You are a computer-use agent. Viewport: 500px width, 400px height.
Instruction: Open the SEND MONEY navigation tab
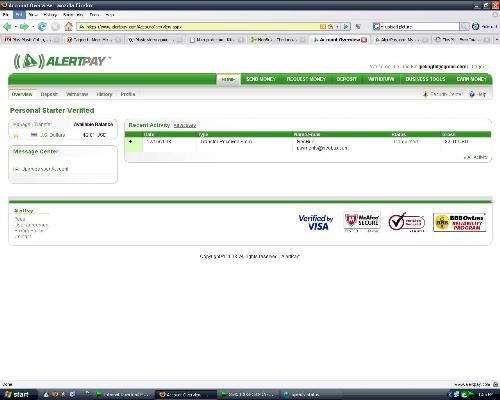point(261,79)
